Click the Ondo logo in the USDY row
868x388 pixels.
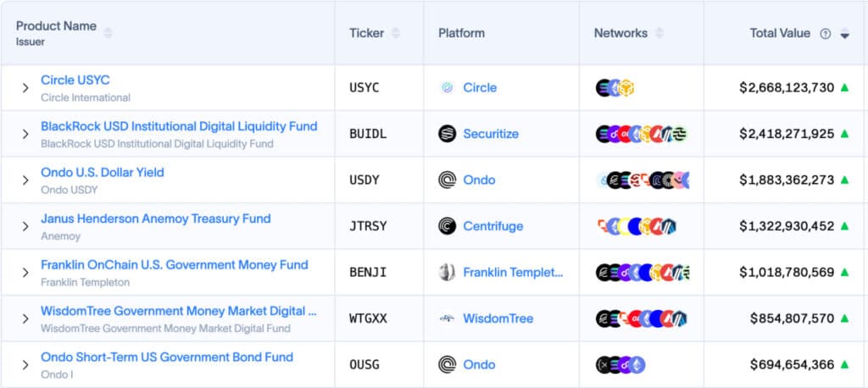coord(448,180)
